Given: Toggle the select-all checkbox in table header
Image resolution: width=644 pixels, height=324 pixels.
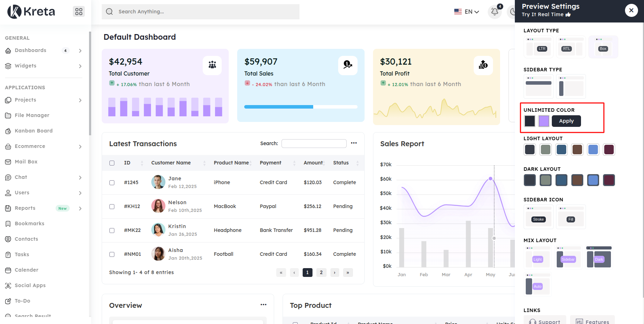Looking at the screenshot, I should [x=112, y=163].
